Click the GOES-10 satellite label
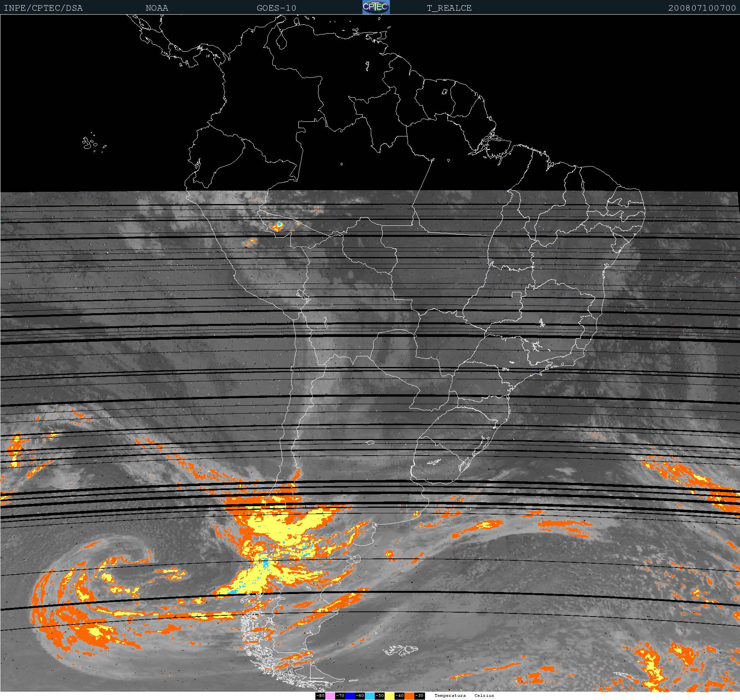 (x=276, y=8)
